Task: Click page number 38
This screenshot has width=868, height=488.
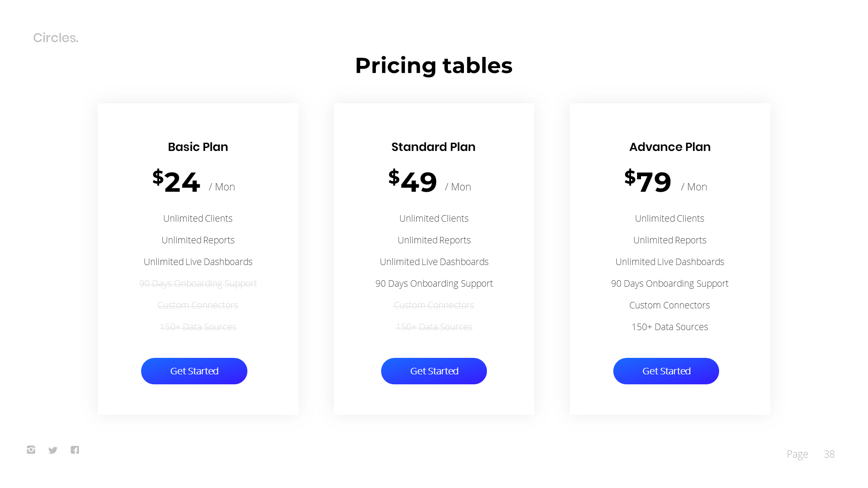Action: coord(829,454)
